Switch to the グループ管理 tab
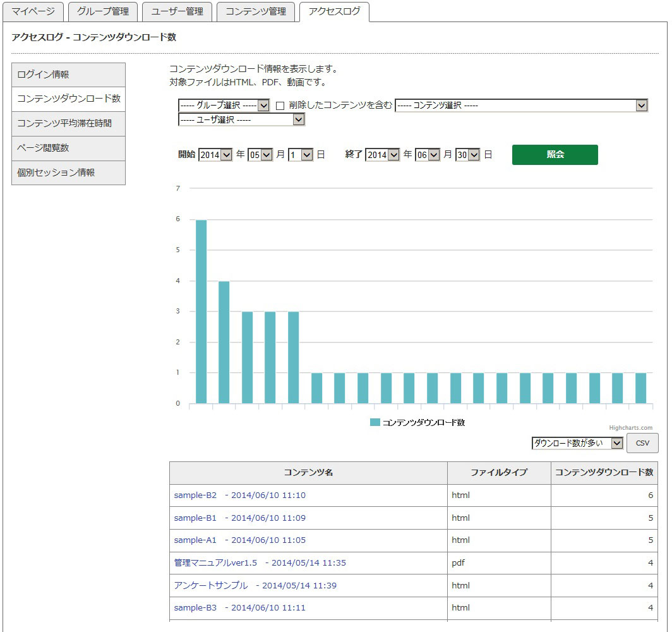Image resolution: width=672 pixels, height=632 pixels. click(x=103, y=11)
